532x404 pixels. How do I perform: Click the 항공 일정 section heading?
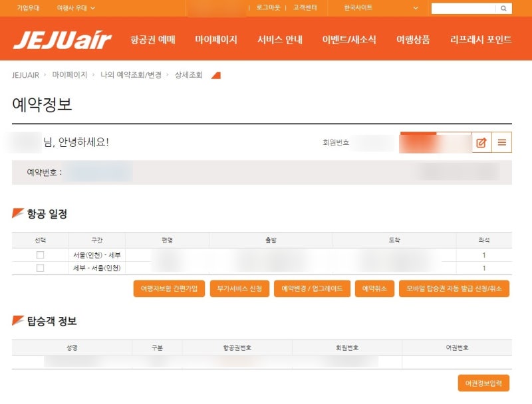[x=47, y=214]
